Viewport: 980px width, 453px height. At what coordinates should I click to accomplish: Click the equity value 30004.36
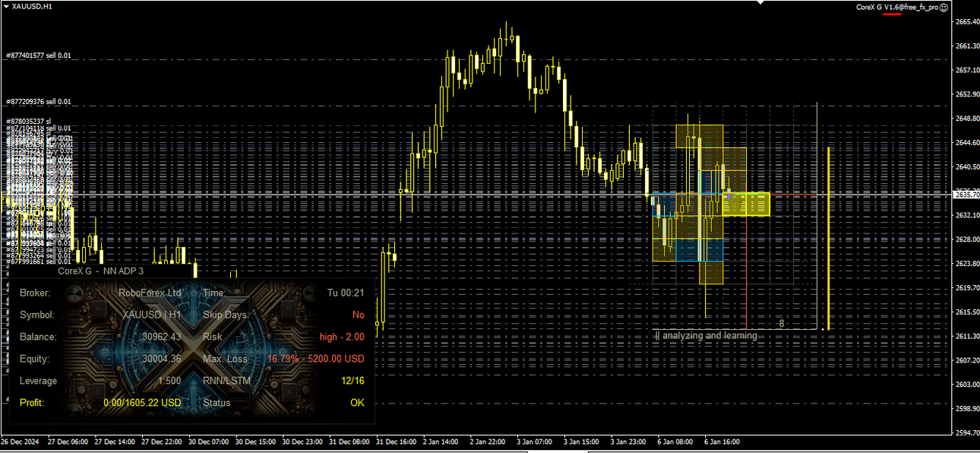click(x=161, y=359)
